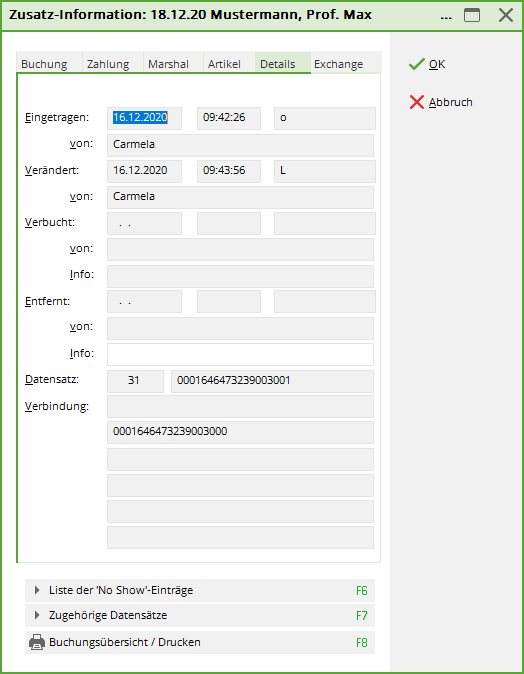This screenshot has width=524, height=674.
Task: Expand Liste der 'No Show'-Einträge
Action: [200, 590]
